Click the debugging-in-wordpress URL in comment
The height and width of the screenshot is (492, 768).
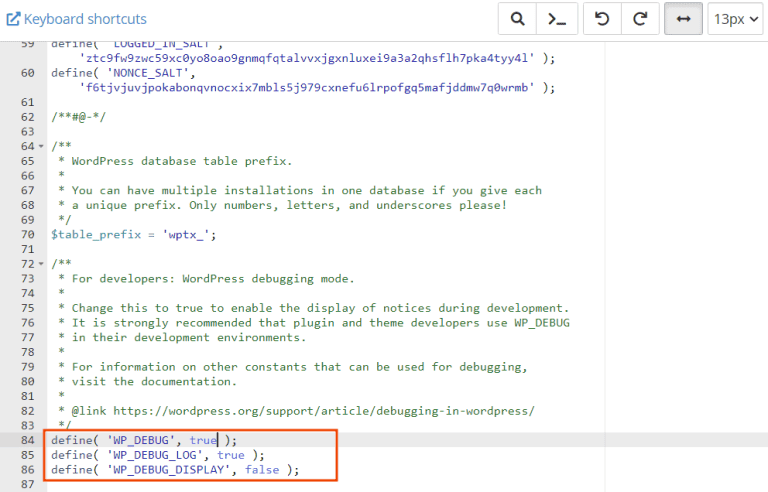(x=323, y=410)
